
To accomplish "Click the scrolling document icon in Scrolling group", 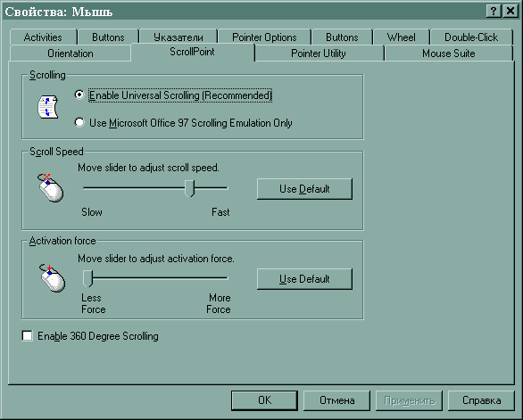I will (48, 107).
